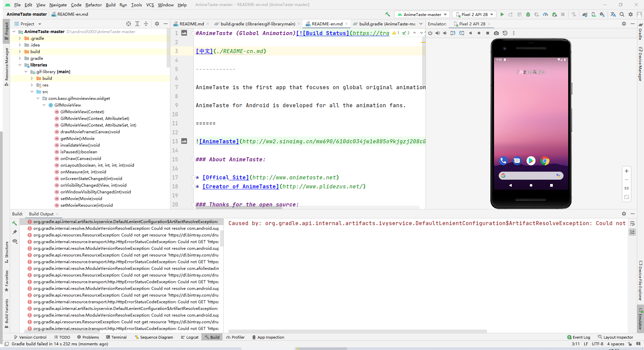Expand the .gradle folder
Viewport: 644px width, 350px height.
coord(20,38)
